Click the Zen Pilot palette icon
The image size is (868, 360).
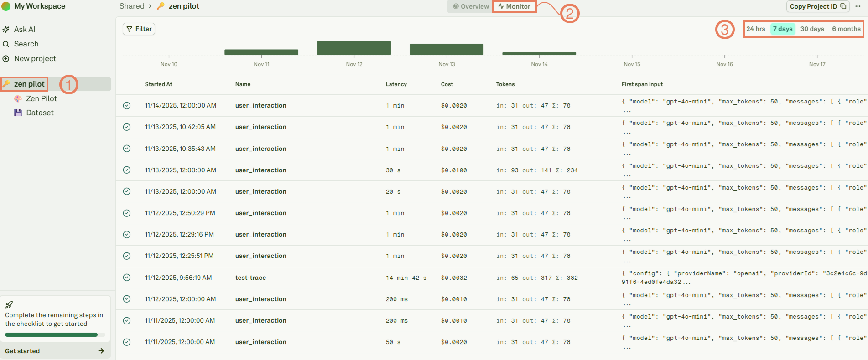[x=18, y=99]
